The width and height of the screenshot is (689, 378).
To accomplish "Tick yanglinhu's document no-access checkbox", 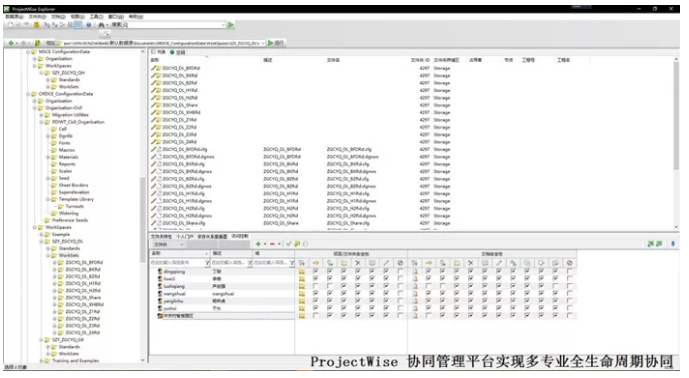I will coord(569,301).
